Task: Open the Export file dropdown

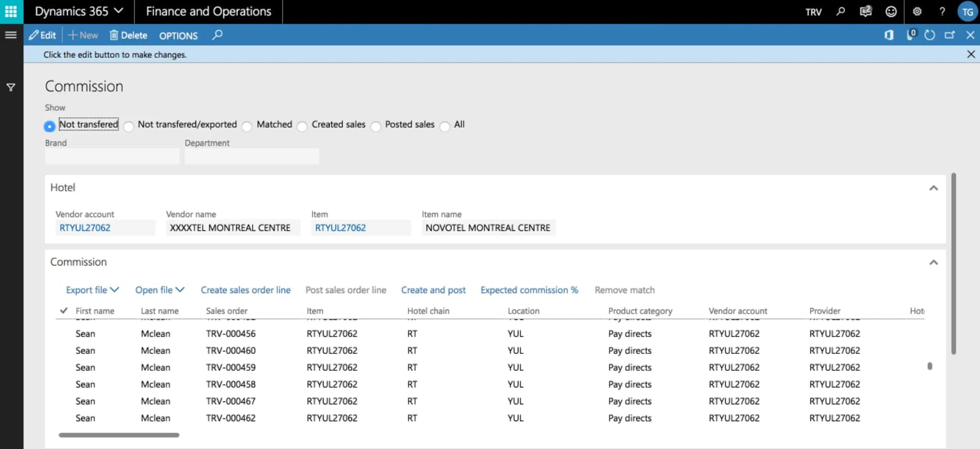Action: coord(92,290)
